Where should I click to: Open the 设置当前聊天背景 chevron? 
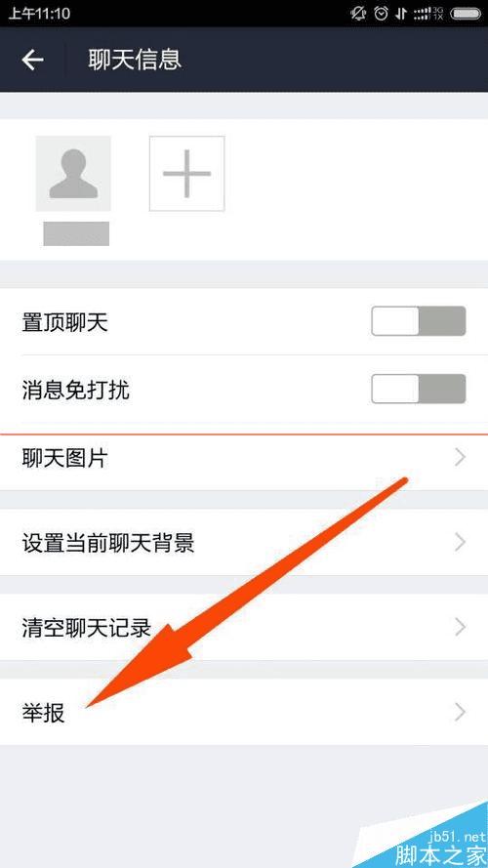(x=460, y=543)
